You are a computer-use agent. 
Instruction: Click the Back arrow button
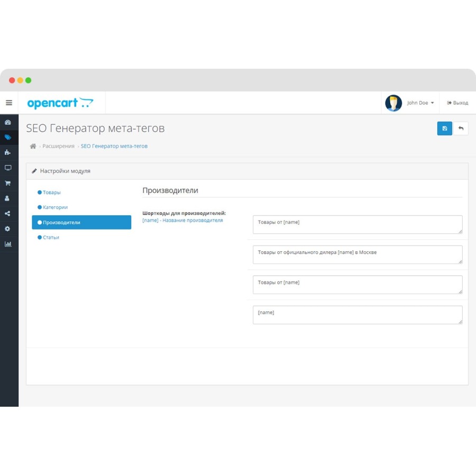461,129
